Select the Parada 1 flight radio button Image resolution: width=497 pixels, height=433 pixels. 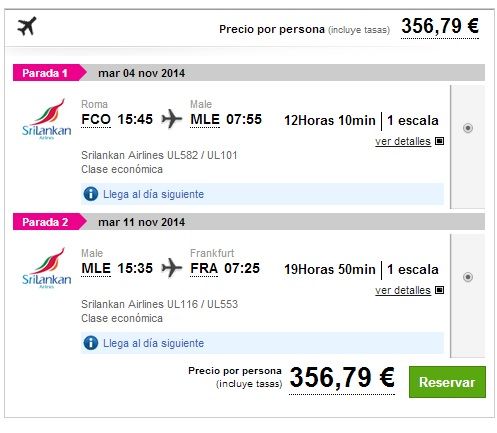point(468,128)
